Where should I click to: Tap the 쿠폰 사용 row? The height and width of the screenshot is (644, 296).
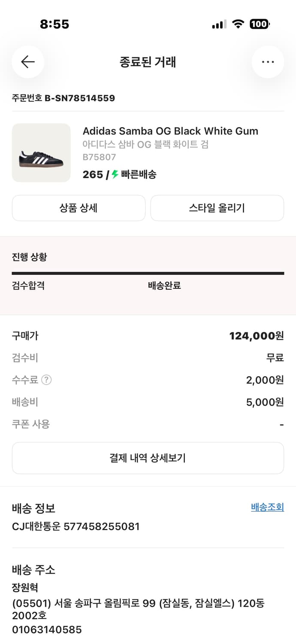[148, 424]
